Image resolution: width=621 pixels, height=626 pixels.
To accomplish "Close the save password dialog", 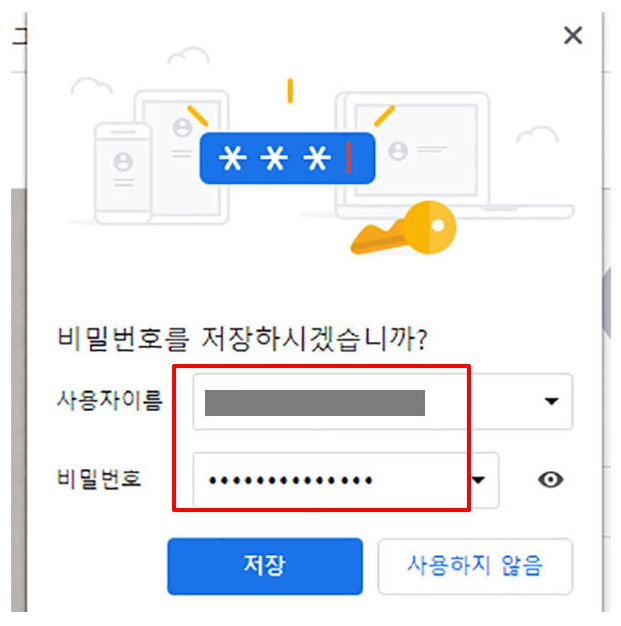I will point(573,35).
